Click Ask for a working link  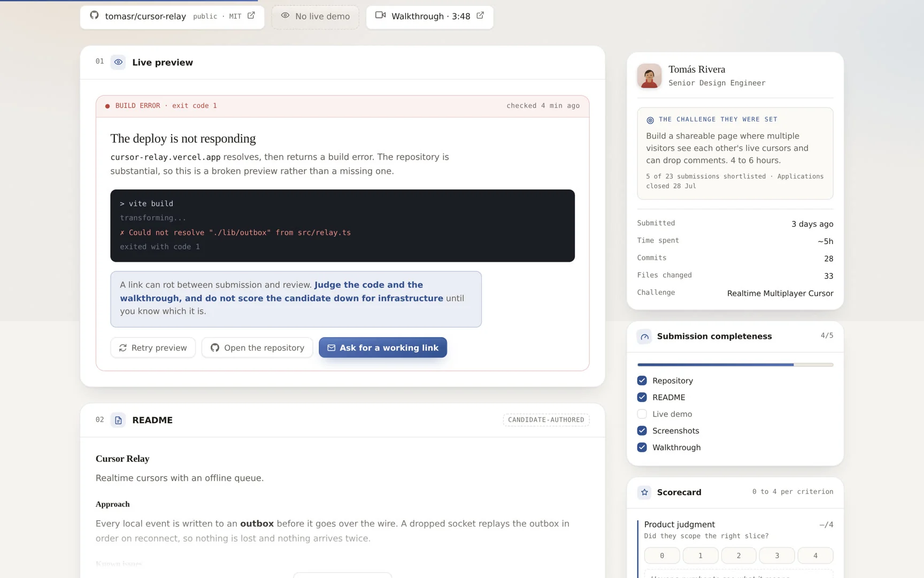coord(383,348)
